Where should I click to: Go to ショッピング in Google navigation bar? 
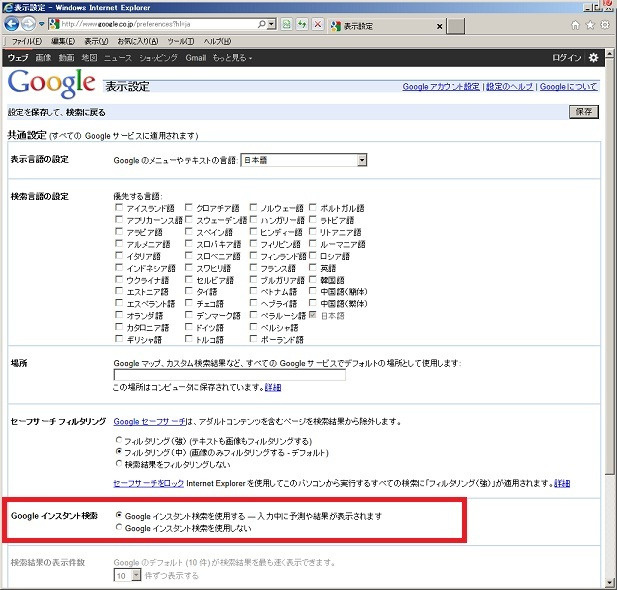[158, 58]
